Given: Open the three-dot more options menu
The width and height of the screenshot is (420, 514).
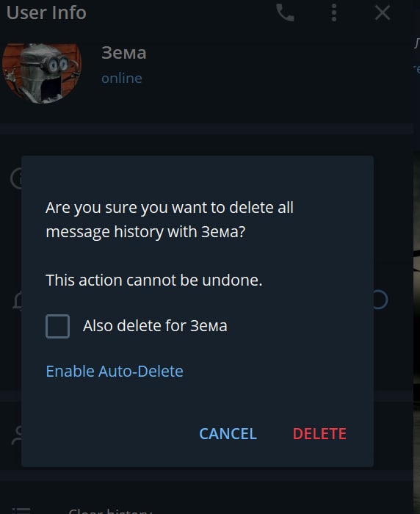Looking at the screenshot, I should point(334,12).
